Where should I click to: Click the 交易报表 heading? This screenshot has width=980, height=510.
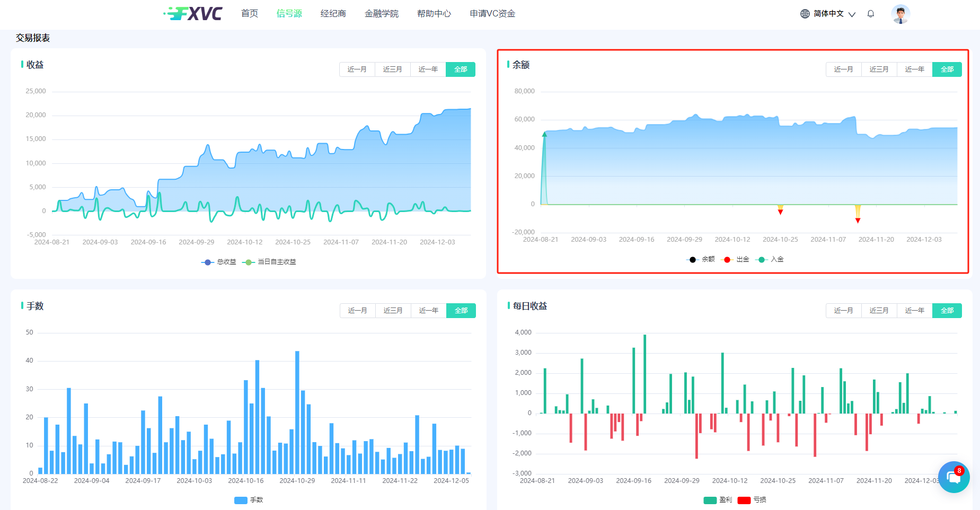pos(33,38)
